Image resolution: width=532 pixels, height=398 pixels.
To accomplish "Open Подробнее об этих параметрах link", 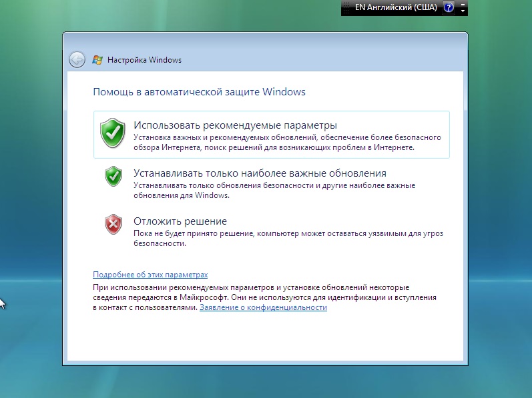I will [150, 275].
